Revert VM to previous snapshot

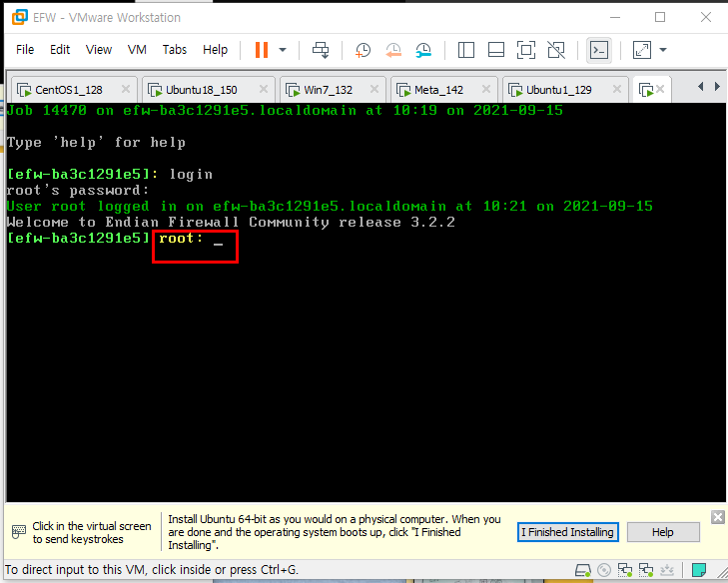pos(393,50)
